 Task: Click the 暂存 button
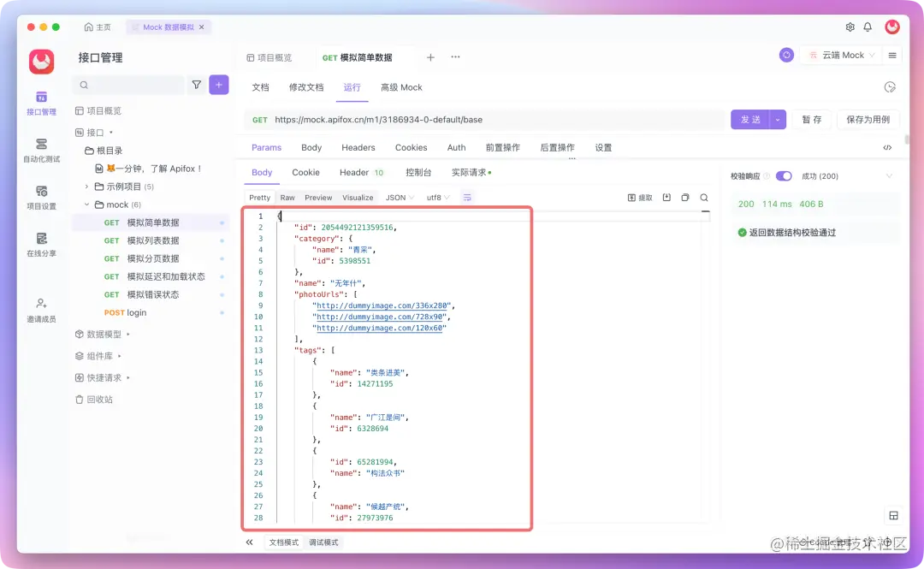point(811,120)
